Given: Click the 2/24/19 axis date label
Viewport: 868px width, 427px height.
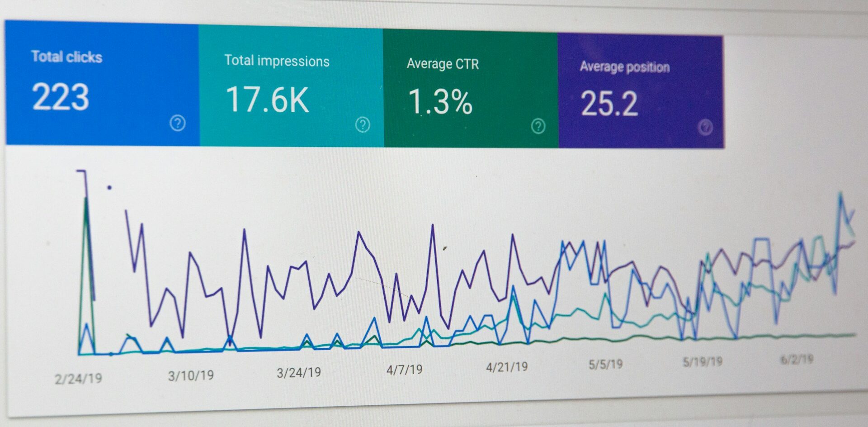Looking at the screenshot, I should (x=78, y=379).
